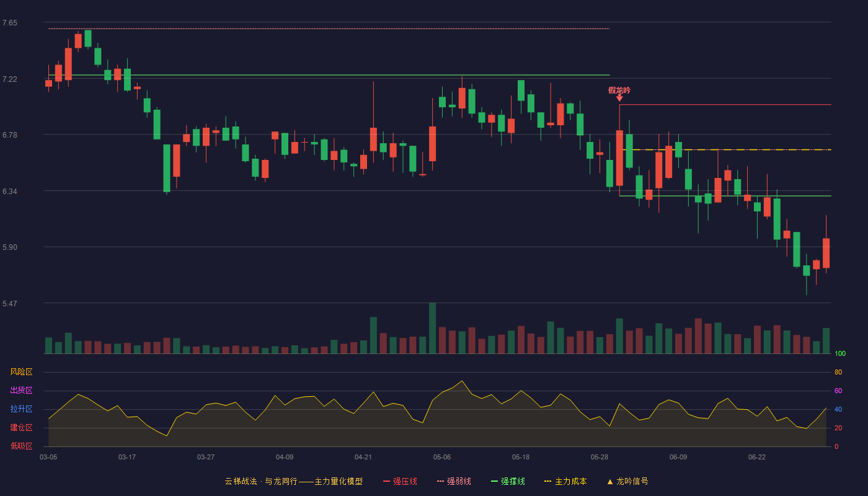Click the pink dotted 强弱线 line at the top of the chart

coord(329,29)
